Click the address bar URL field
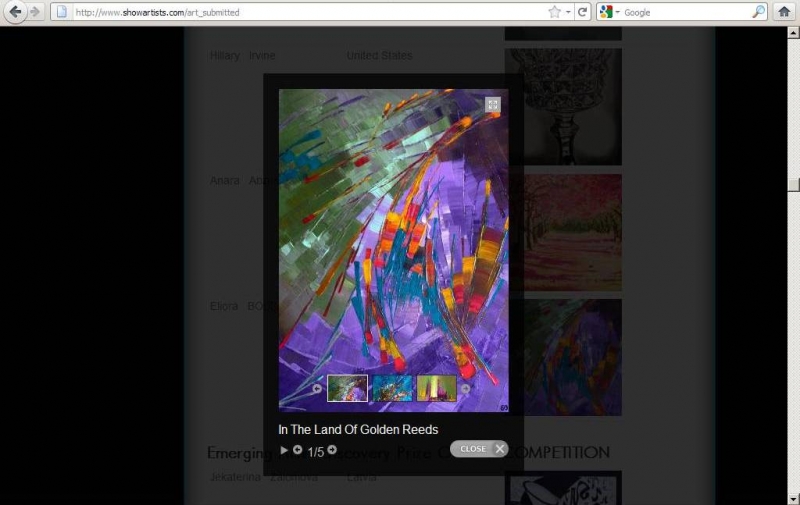Image resolution: width=800 pixels, height=505 pixels. click(300, 12)
